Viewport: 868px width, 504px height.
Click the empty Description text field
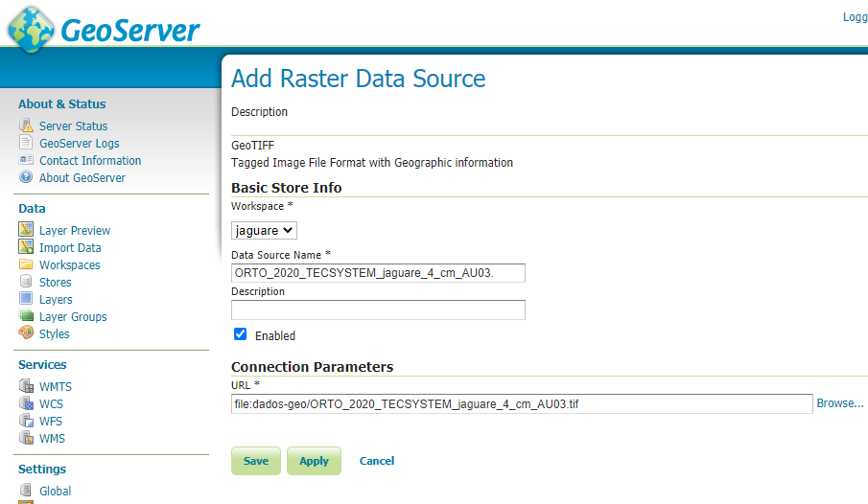click(x=378, y=309)
